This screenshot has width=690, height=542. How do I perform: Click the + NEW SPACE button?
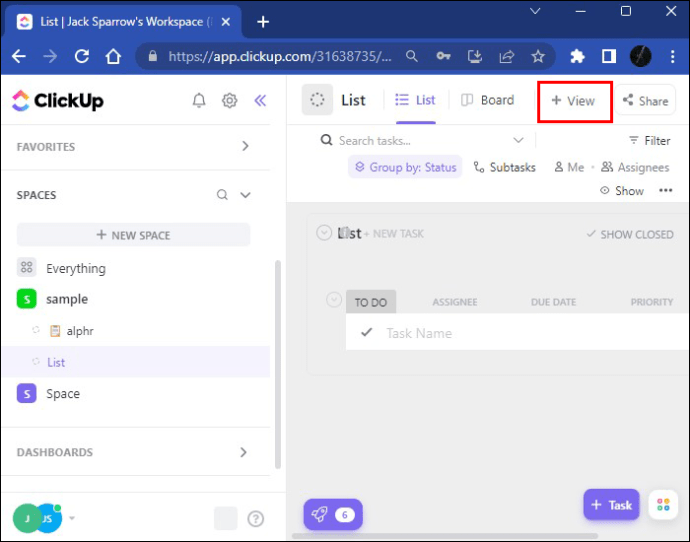(133, 235)
